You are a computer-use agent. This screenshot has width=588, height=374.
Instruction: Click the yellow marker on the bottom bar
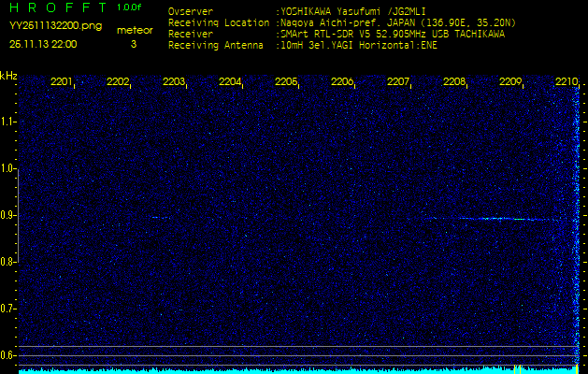coord(516,368)
